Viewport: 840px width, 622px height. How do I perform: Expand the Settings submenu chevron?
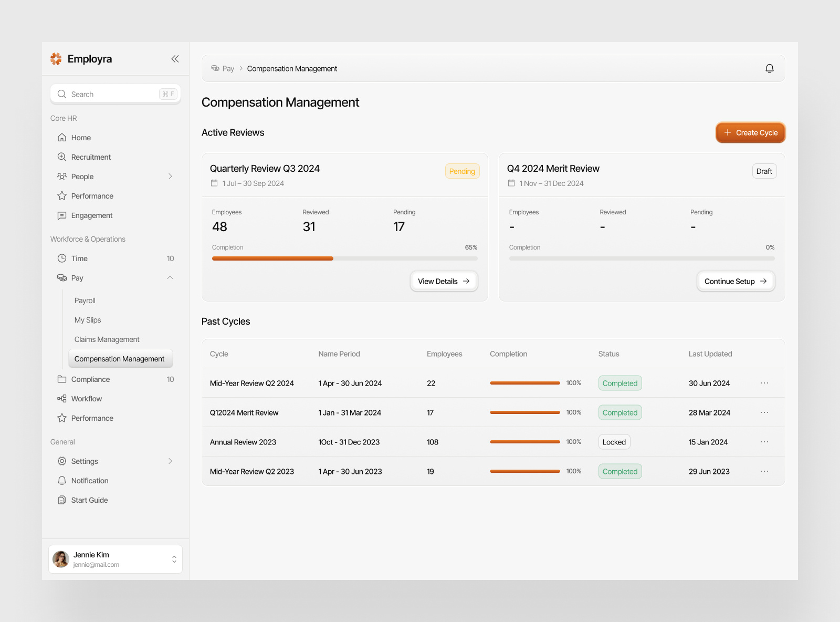(x=170, y=461)
